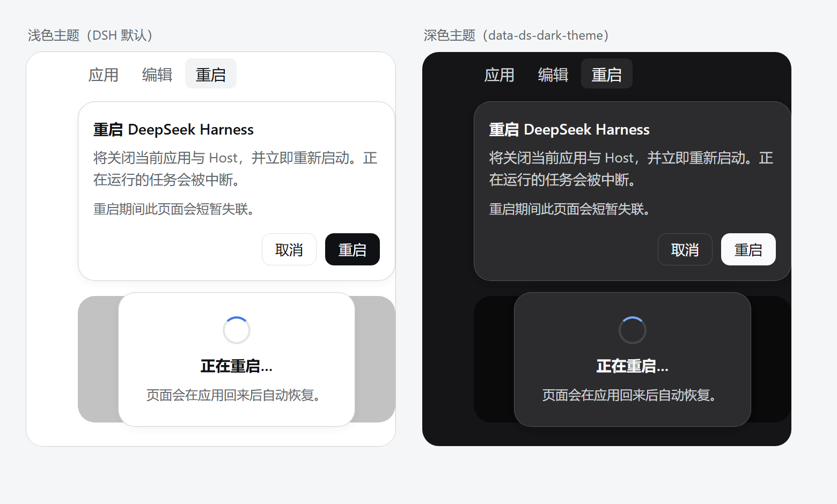Viewport: 837px width, 504px height.
Task: Click heading 浅色主题（DSH 默认）
Action: point(91,35)
